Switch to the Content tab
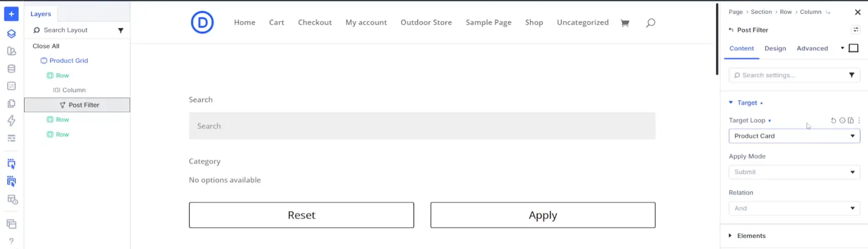This screenshot has height=249, width=868. point(741,48)
